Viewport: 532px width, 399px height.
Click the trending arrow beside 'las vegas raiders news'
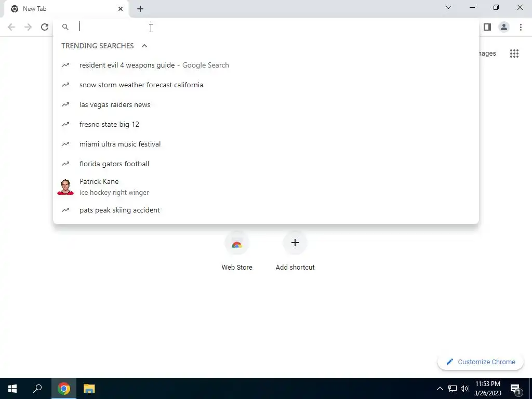click(x=65, y=104)
